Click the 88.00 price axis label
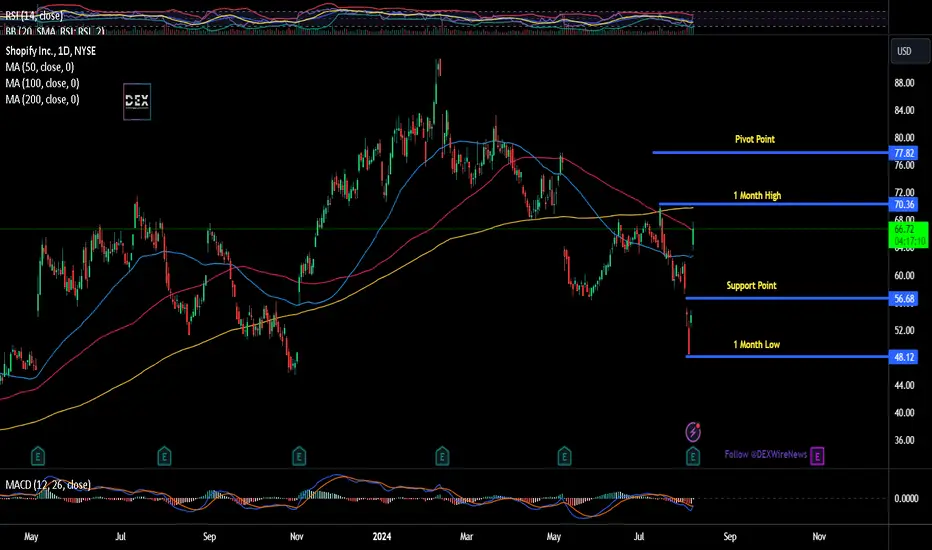This screenshot has height=550, width=932. (x=904, y=83)
